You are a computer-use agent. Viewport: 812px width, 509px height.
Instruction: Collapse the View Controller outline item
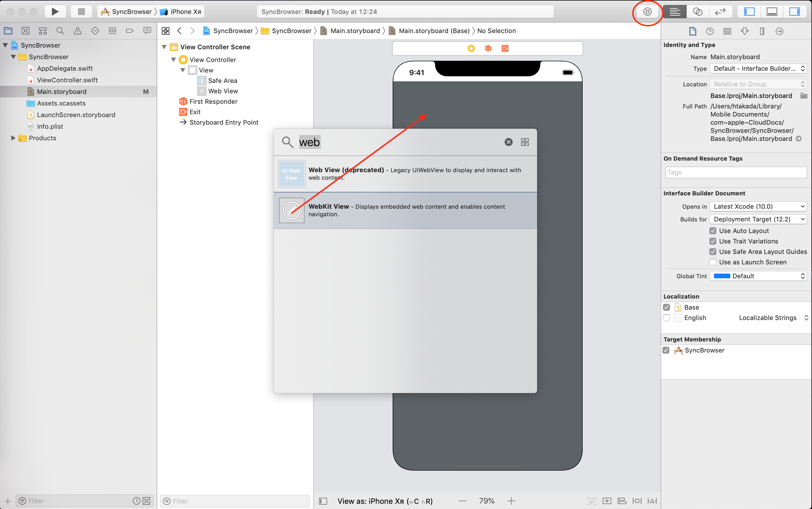point(173,60)
